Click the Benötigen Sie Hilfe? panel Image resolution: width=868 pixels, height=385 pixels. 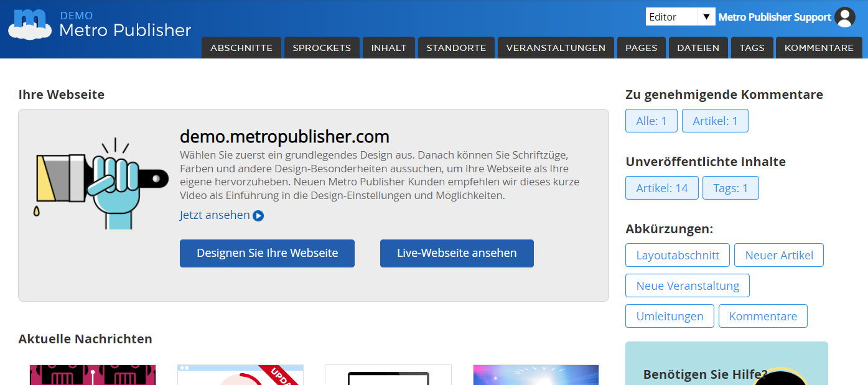(x=727, y=363)
